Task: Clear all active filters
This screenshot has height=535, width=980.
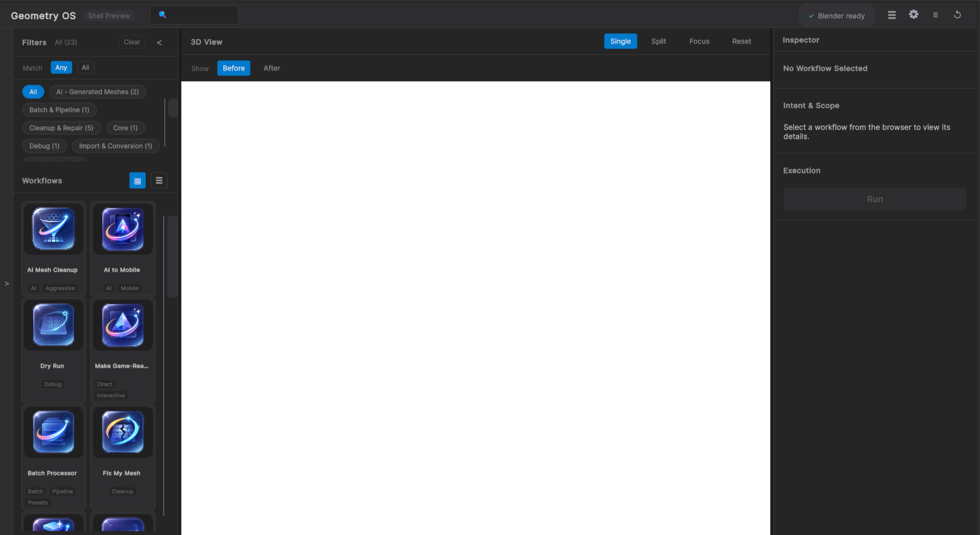Action: [x=132, y=42]
